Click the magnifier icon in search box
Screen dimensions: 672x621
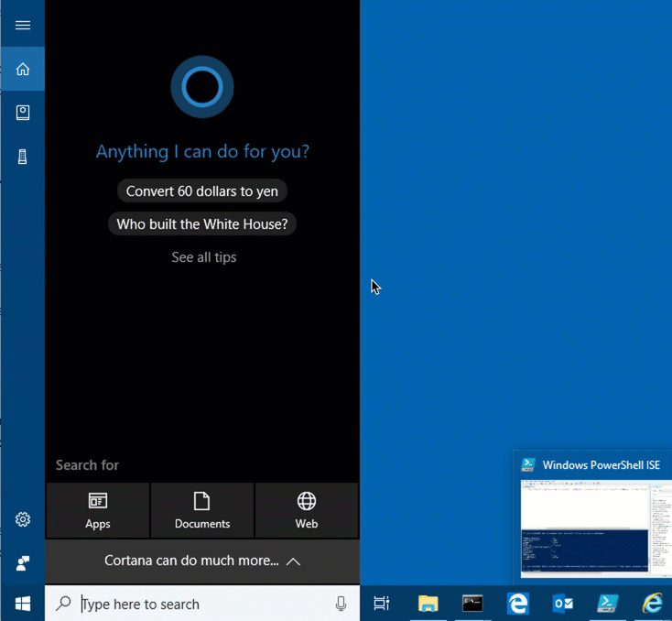coord(63,604)
